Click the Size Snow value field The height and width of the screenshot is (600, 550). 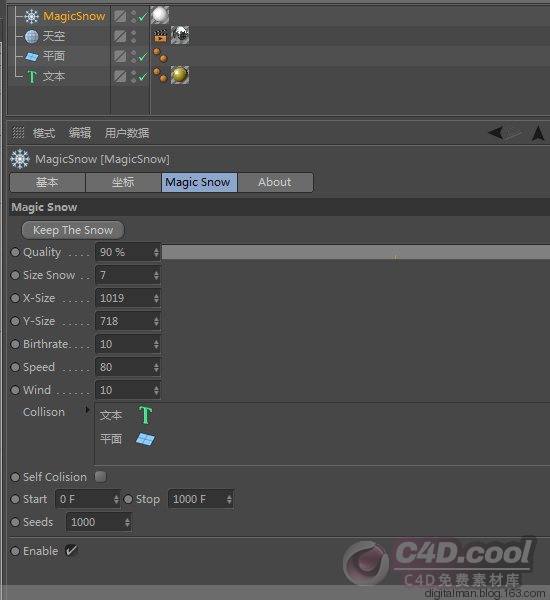124,275
